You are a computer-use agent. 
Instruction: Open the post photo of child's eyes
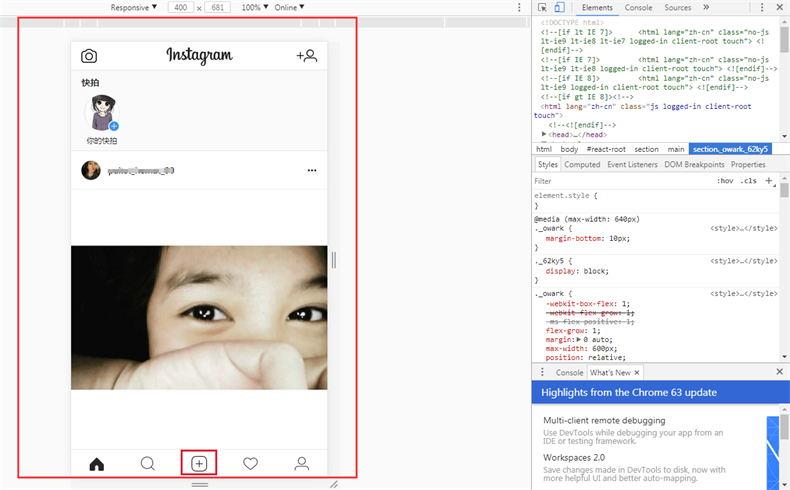199,317
